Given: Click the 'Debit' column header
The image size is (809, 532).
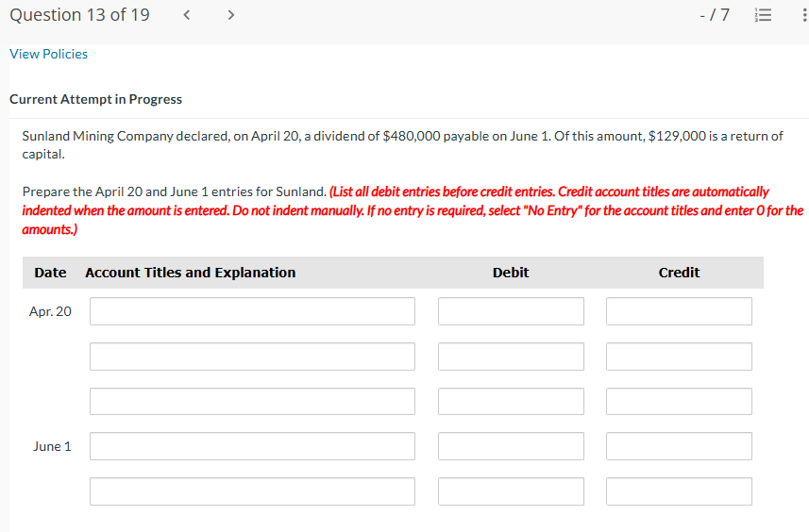Looking at the screenshot, I should point(511,273).
